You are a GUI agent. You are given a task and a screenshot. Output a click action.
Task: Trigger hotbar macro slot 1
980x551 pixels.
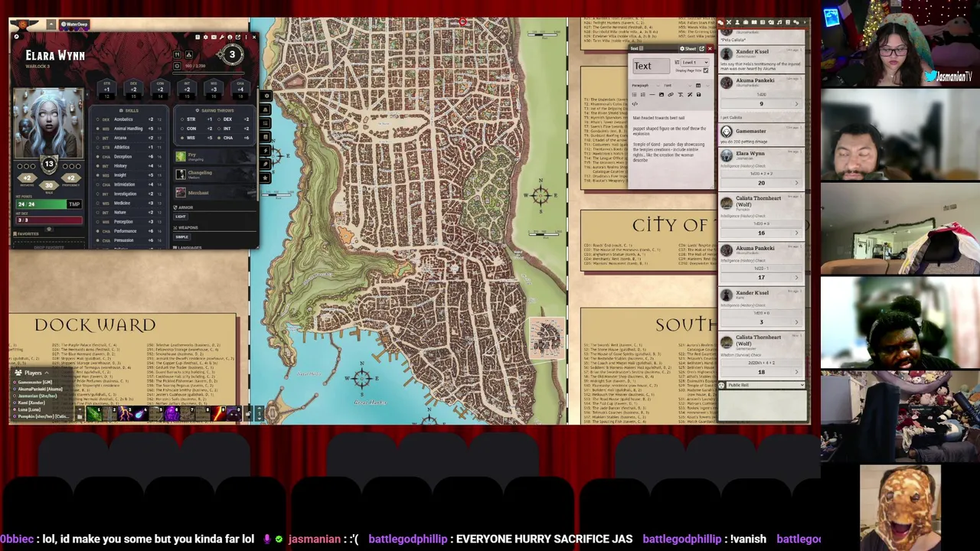tap(94, 414)
